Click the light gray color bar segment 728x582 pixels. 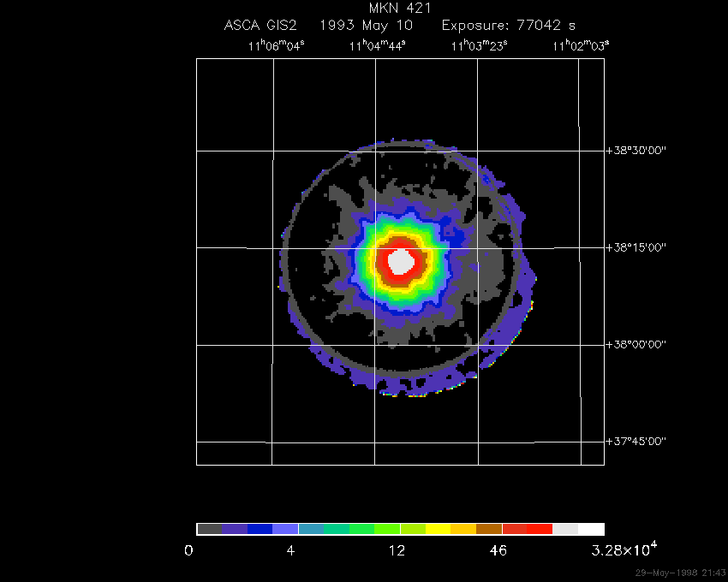(x=565, y=529)
